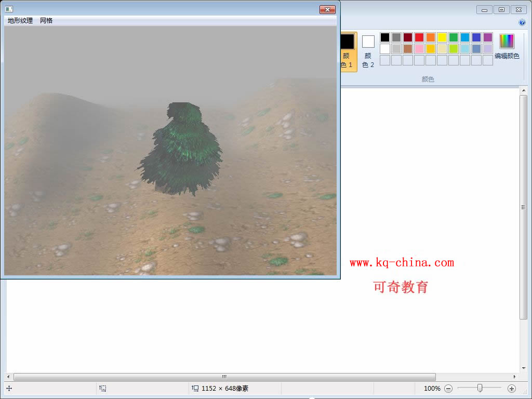Image resolution: width=532 pixels, height=399 pixels.
Task: Click the zoom in plus button
Action: pyautogui.click(x=511, y=389)
